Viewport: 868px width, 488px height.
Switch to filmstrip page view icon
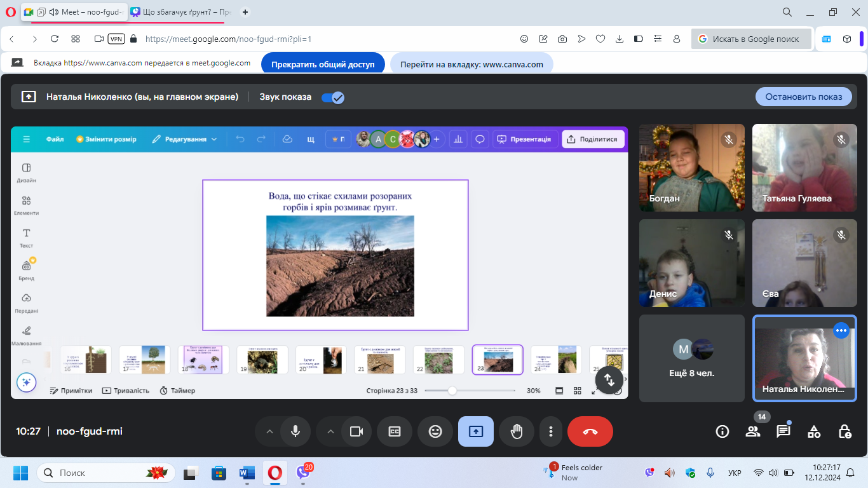point(559,390)
